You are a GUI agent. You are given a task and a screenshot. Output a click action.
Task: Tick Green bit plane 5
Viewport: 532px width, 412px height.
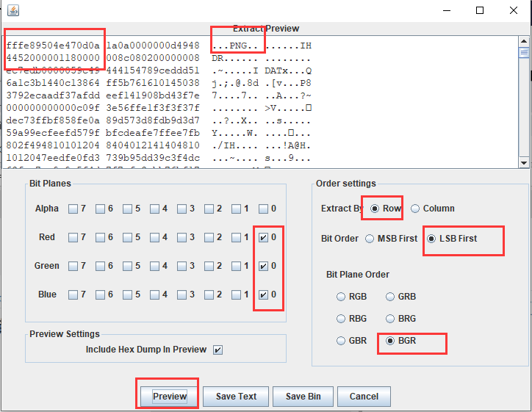tap(127, 266)
